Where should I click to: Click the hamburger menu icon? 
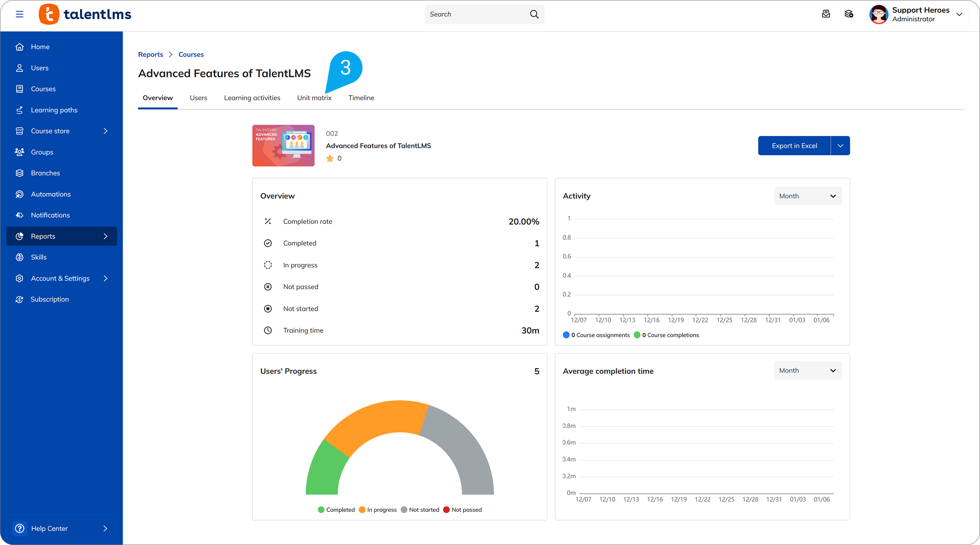(20, 14)
